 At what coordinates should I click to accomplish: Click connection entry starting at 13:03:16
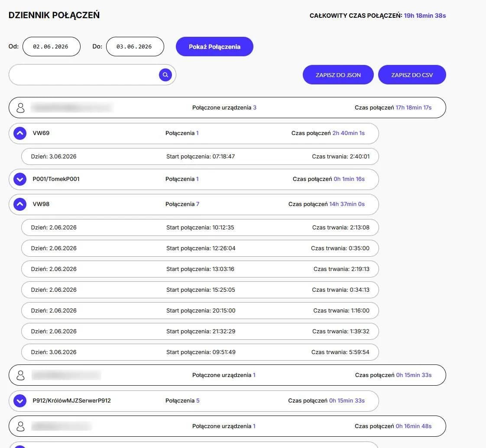click(x=200, y=269)
